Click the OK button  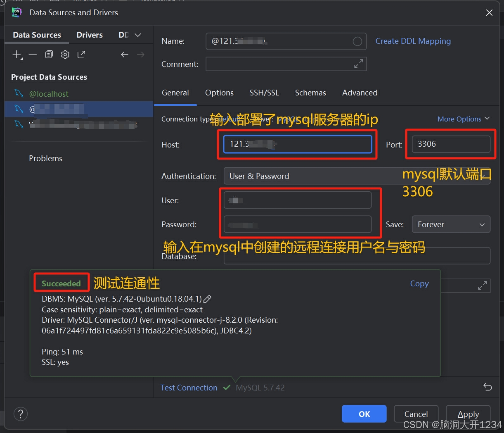click(x=364, y=414)
